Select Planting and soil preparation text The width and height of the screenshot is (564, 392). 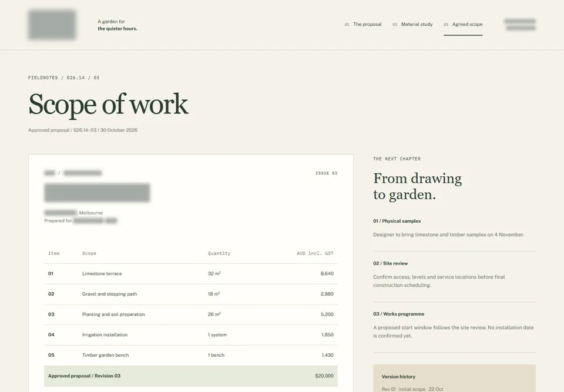tap(113, 314)
